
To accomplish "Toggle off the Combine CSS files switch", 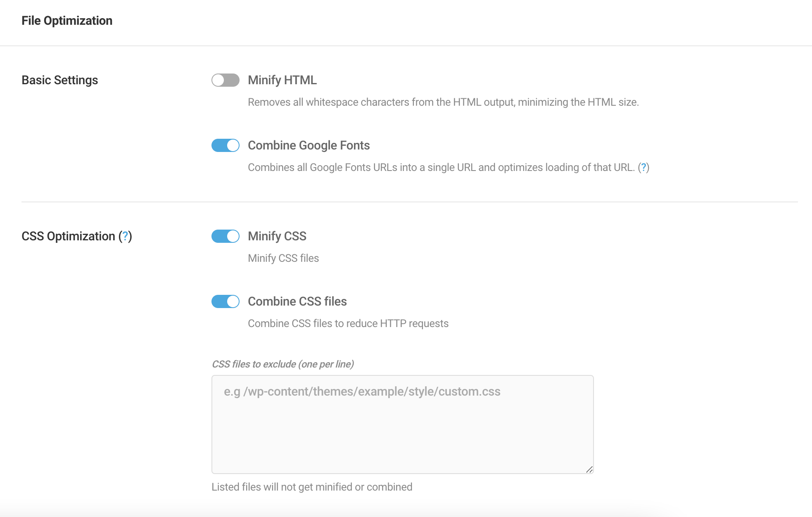I will (x=225, y=302).
